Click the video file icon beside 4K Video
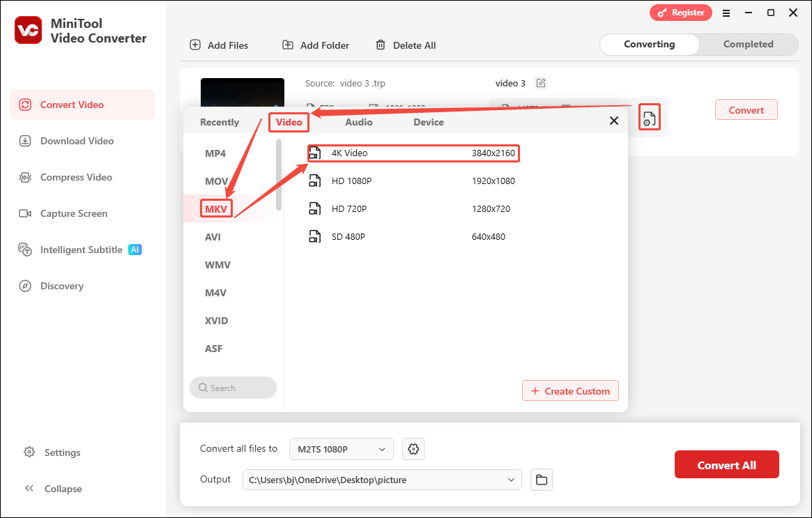 point(315,153)
